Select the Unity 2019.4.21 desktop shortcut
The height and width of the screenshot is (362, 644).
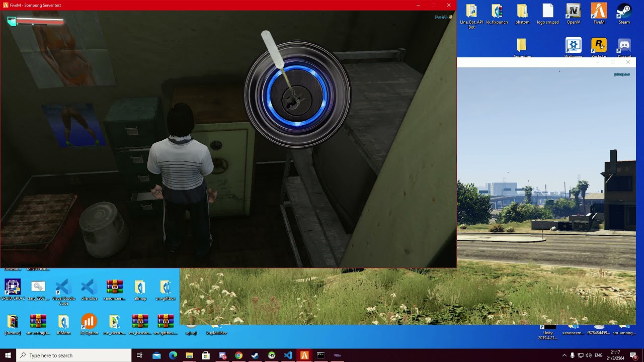point(548,332)
